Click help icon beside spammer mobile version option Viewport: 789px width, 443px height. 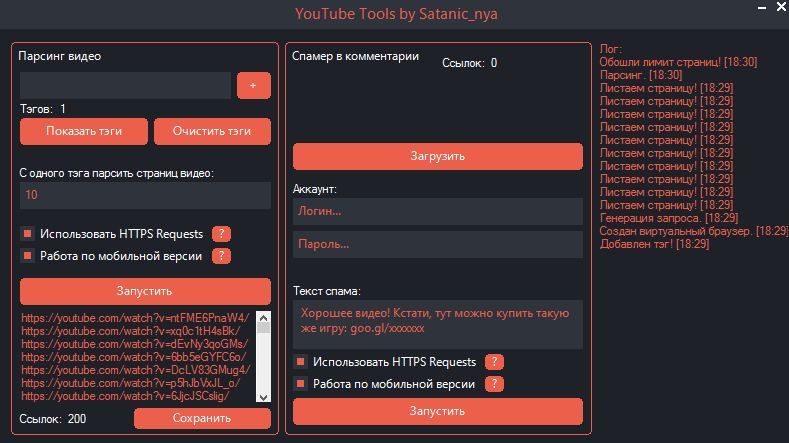coord(494,384)
